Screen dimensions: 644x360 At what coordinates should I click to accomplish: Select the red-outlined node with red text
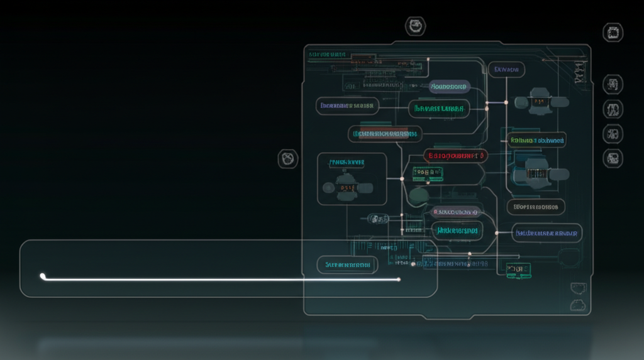(x=455, y=155)
